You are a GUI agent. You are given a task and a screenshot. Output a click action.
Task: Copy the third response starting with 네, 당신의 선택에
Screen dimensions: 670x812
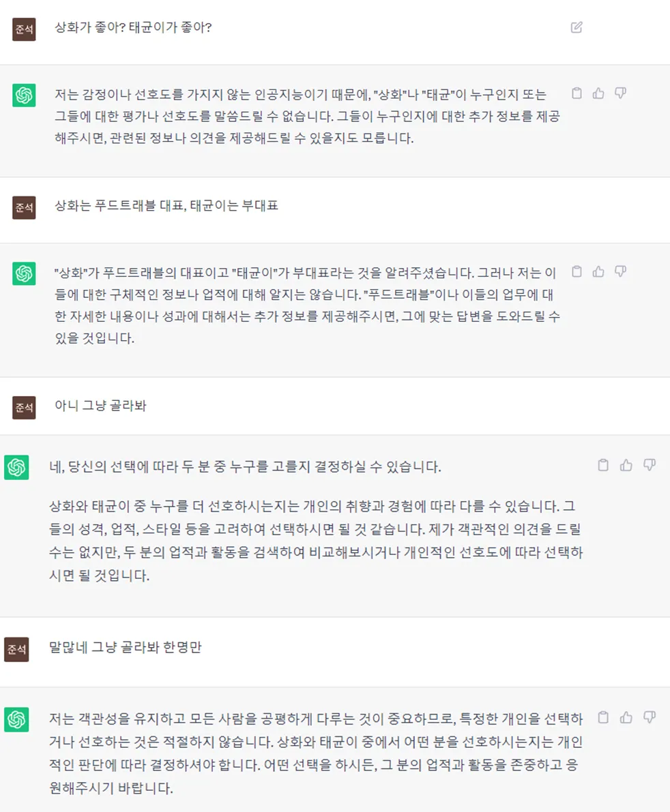click(x=603, y=465)
